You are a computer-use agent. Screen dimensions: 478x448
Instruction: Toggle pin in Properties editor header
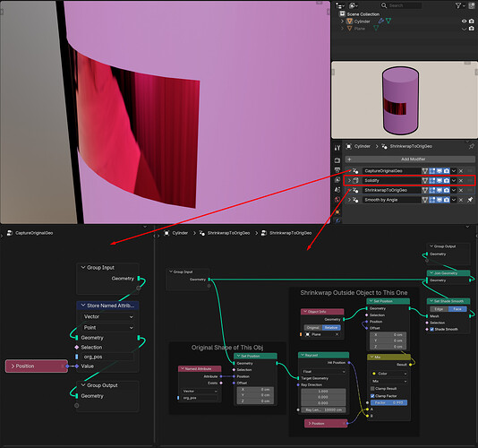click(472, 146)
